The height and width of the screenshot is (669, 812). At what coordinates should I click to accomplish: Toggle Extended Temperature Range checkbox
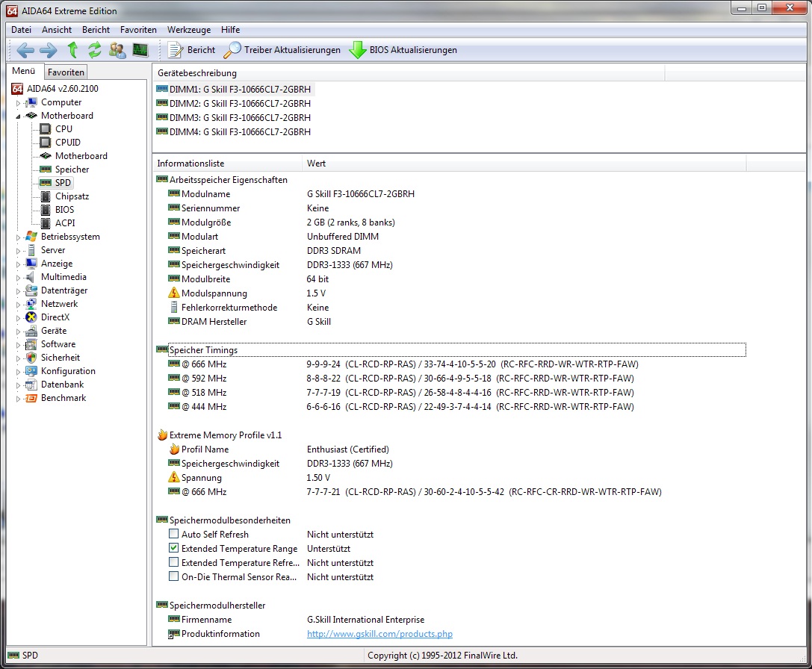click(174, 548)
